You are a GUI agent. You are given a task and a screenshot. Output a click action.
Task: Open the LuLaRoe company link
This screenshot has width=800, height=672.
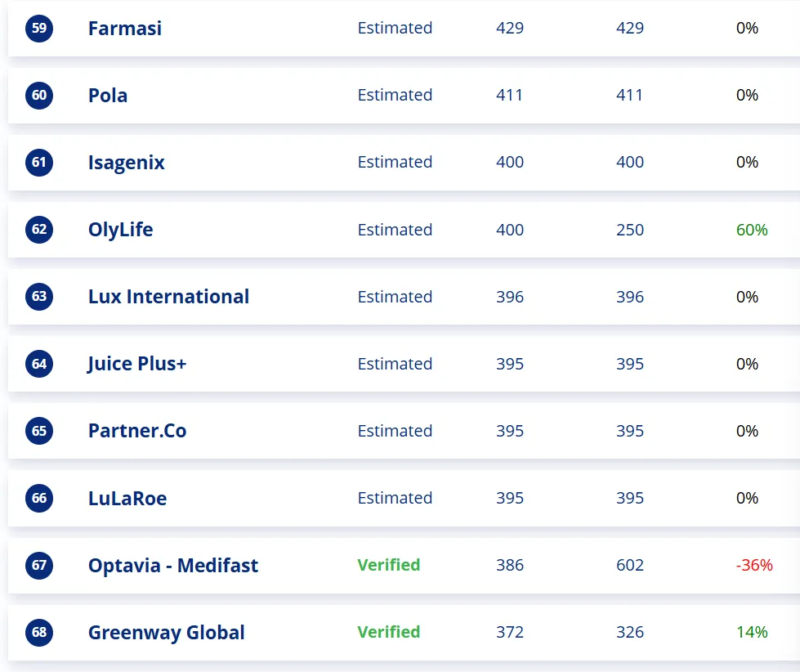coord(127,498)
